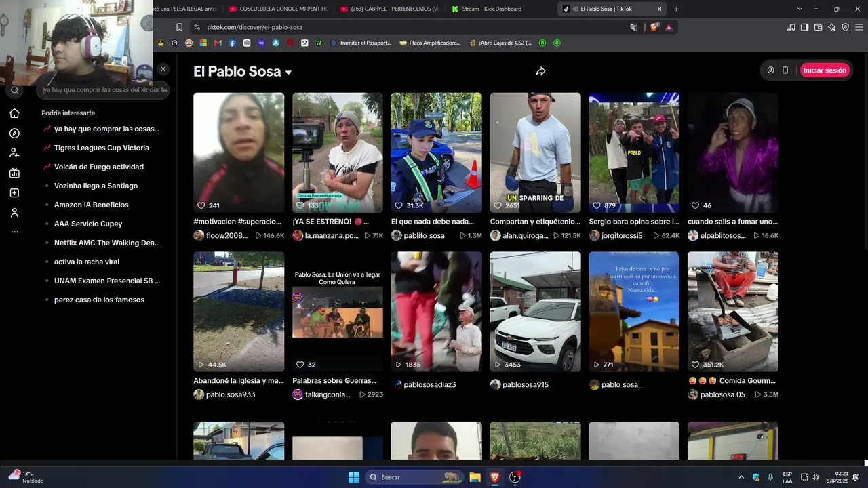Screen dimensions: 868x488
Task: Open the 'Comida Gourm...' grill video thumbnail
Action: 733,312
